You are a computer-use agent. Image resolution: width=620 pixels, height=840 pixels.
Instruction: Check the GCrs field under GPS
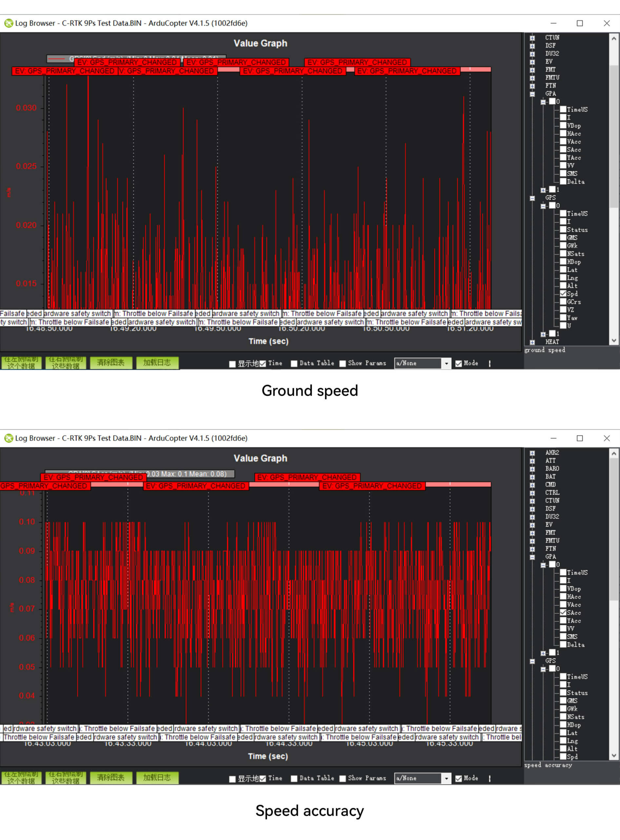(563, 302)
